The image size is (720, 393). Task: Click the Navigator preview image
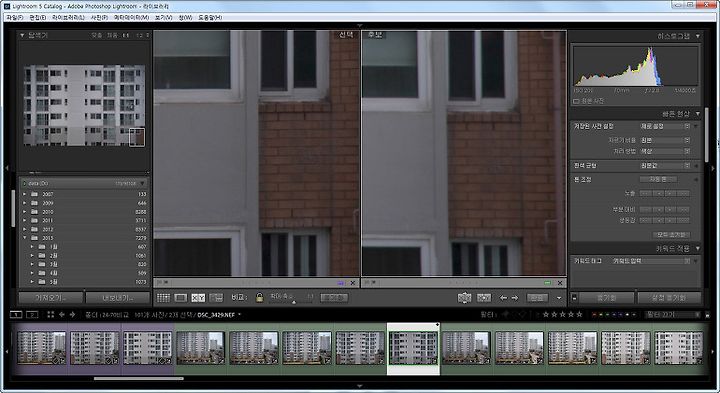pos(84,105)
